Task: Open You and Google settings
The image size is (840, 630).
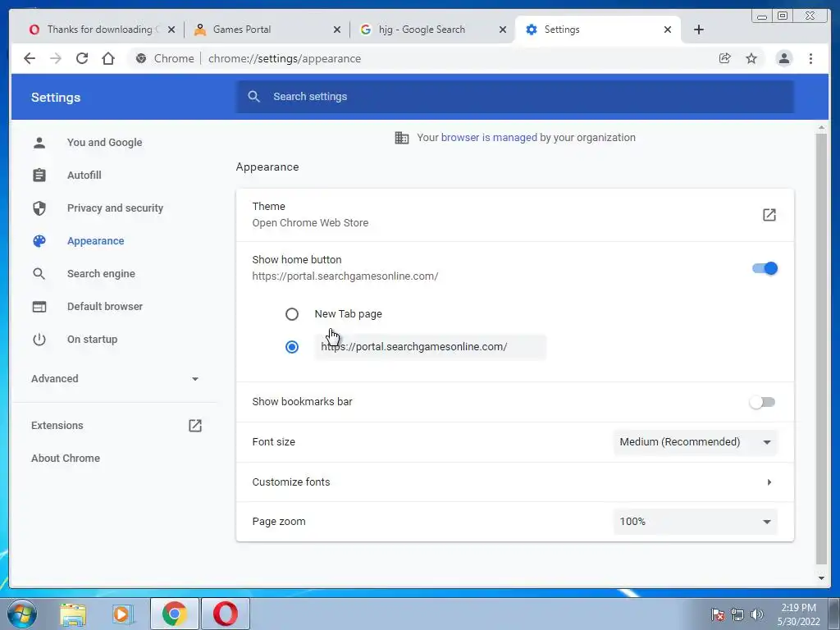Action: coord(104,143)
